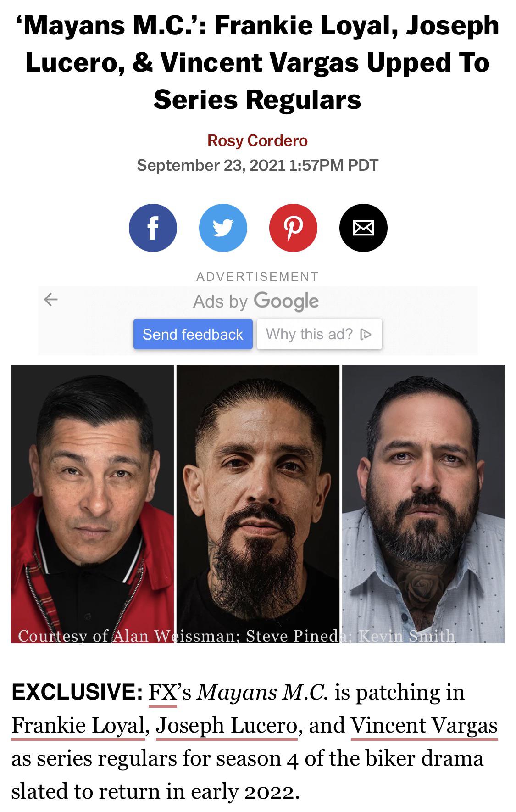Click the Send feedback button
Screen dimensions: 516x812
coord(193,334)
